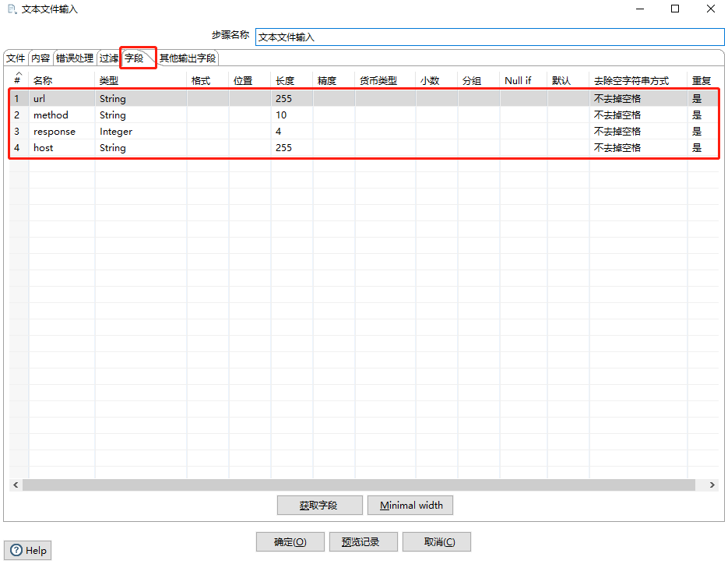728x564 pixels.
Task: Click the 预览记录 button
Action: click(x=364, y=542)
